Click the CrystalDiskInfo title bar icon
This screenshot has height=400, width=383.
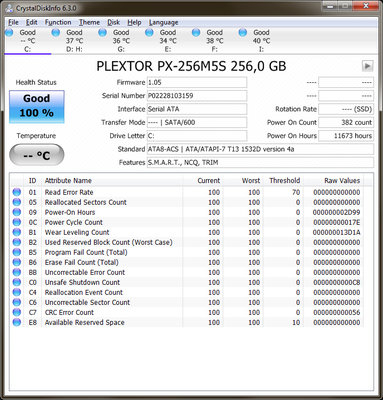[10, 8]
